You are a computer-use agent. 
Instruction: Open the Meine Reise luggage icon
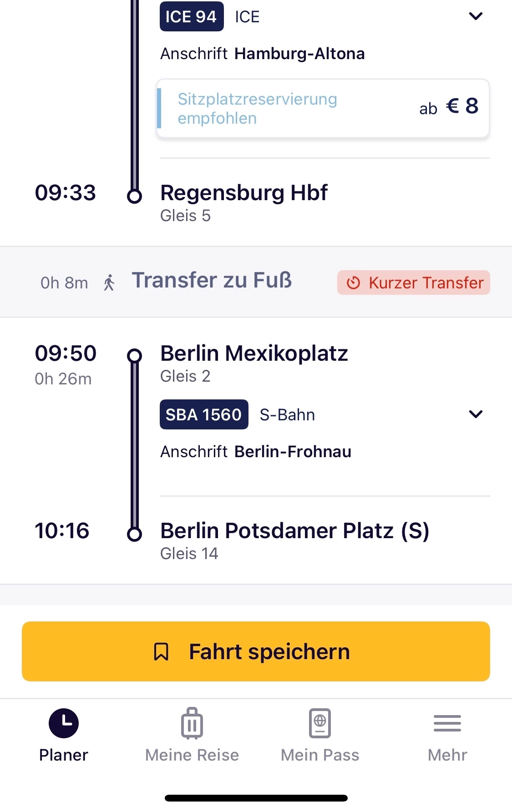click(192, 723)
